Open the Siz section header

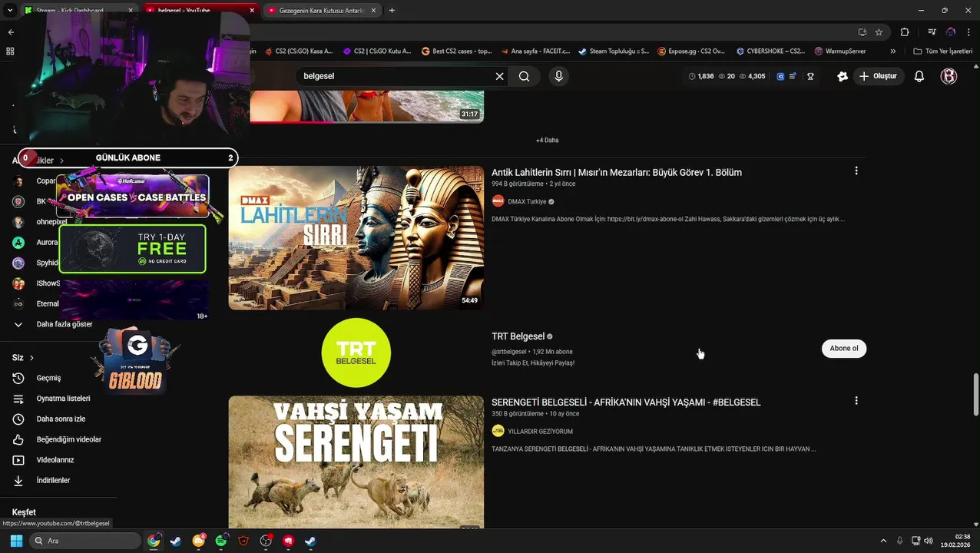23,358
